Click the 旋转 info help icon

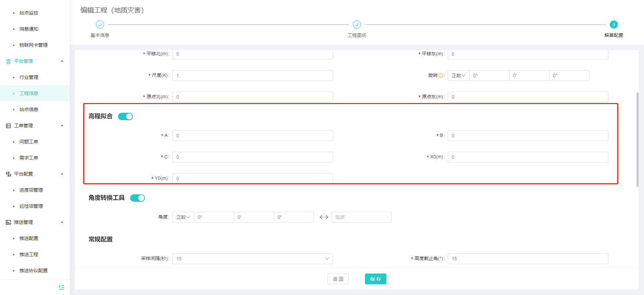tap(441, 76)
